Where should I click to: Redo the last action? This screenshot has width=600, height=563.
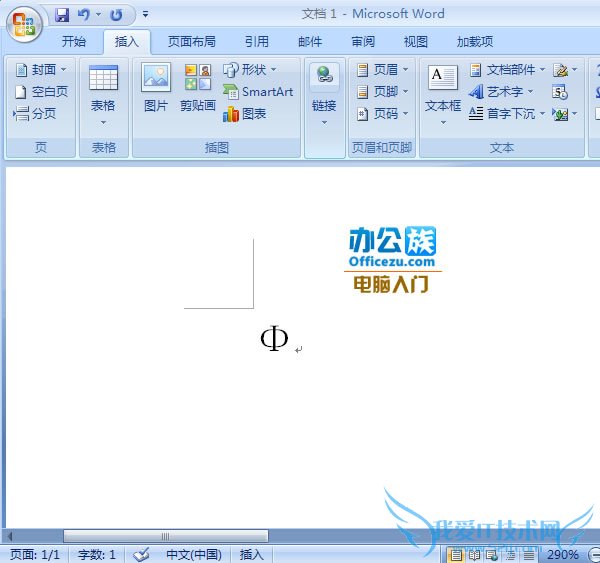116,15
